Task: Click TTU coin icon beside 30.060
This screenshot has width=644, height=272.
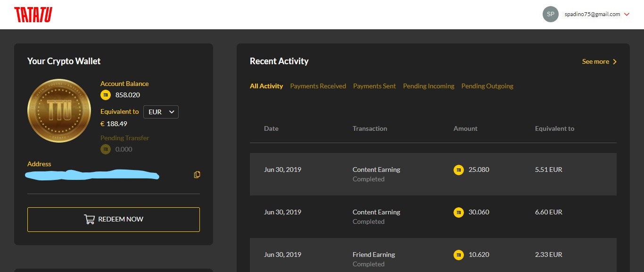Action: click(458, 212)
